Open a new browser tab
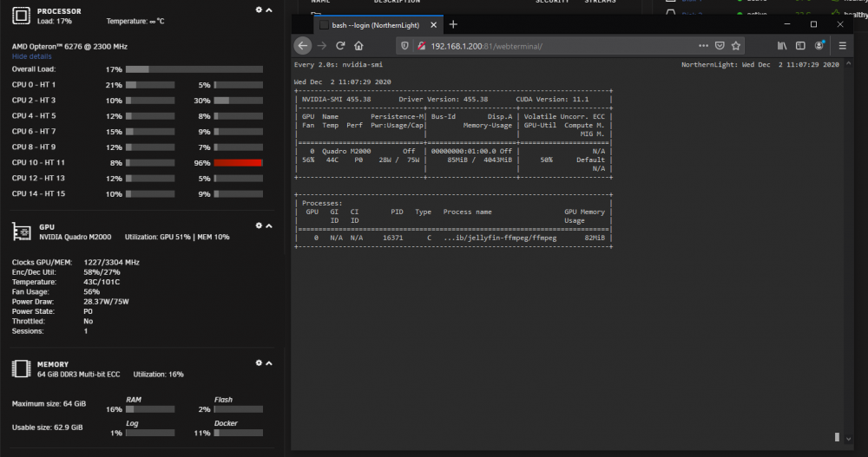This screenshot has height=457, width=868. tap(453, 24)
